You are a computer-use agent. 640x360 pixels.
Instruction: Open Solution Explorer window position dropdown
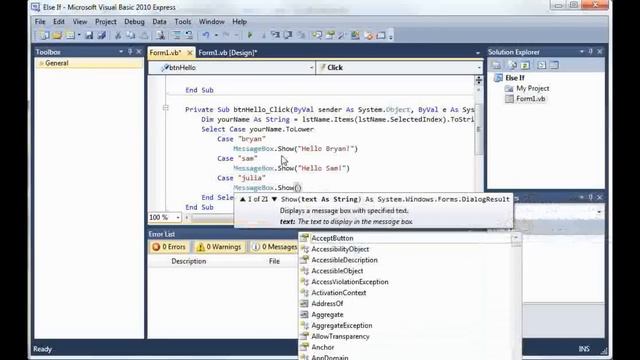[x=582, y=52]
